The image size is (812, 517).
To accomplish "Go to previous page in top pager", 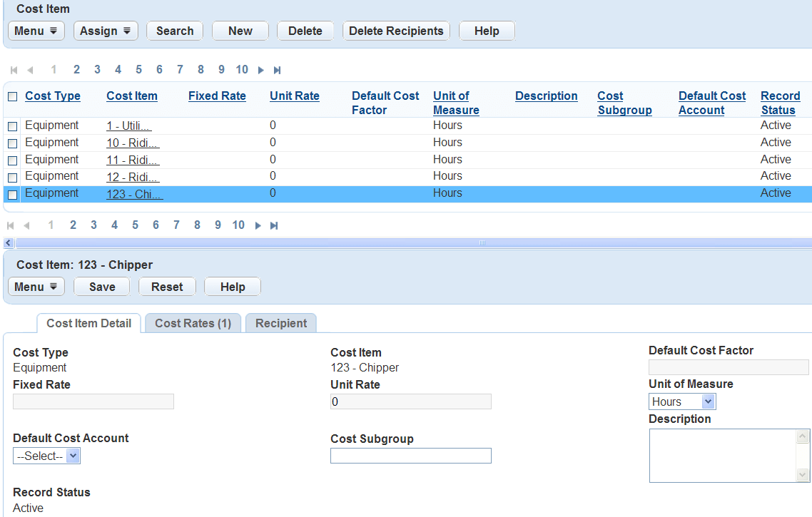I will pos(30,70).
